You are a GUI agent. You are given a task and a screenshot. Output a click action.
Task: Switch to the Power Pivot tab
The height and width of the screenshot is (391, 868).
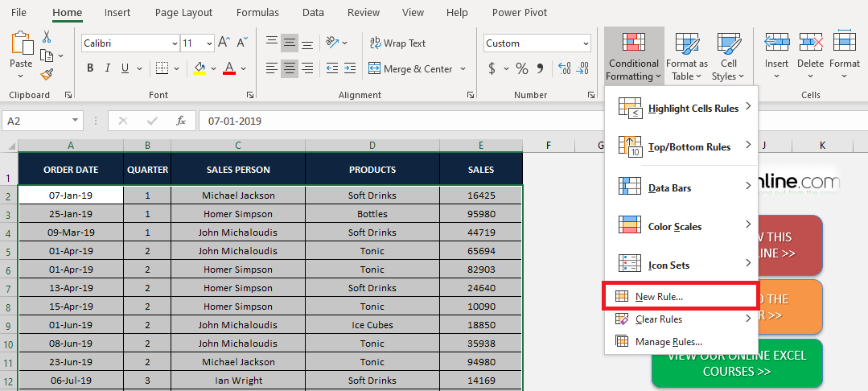519,12
